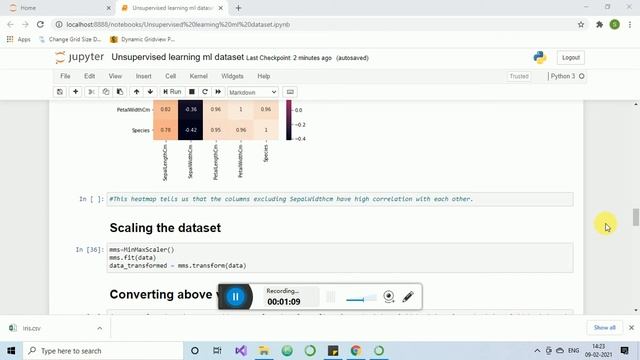Open the Chrome three-dot menu
640x360 pixels.
click(630, 24)
